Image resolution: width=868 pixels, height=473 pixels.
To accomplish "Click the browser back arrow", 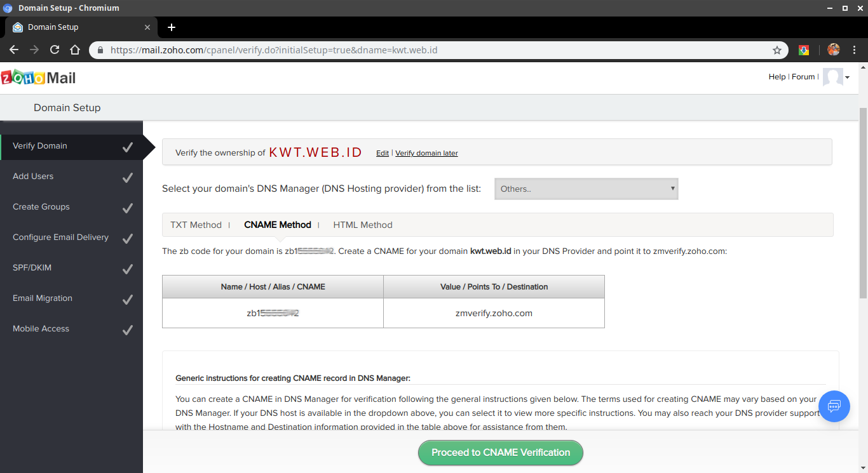I will click(14, 50).
